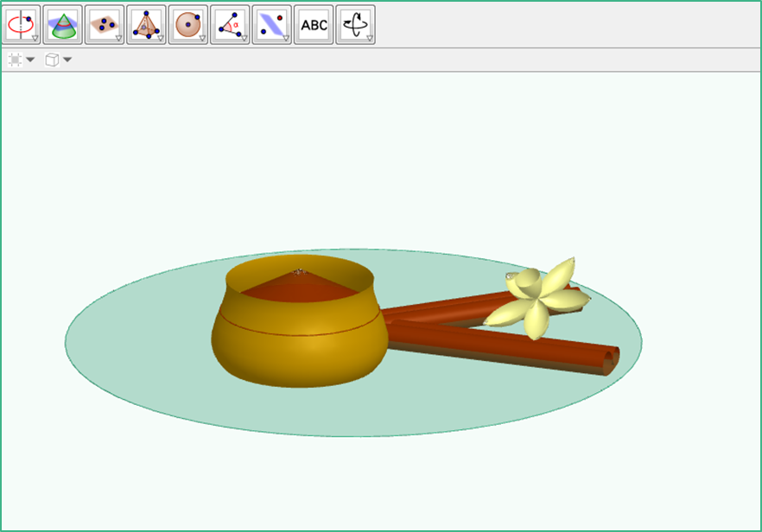
Task: Choose the Plane through 3 Points tool
Action: 105,25
